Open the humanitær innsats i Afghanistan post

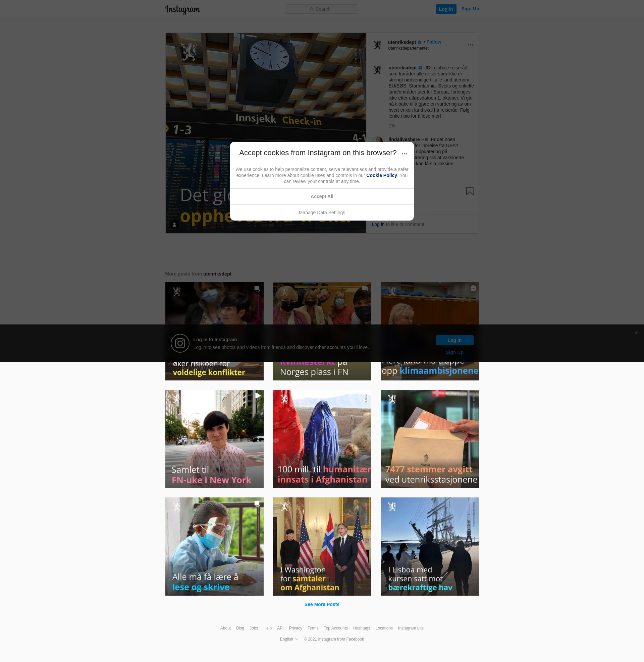(322, 439)
